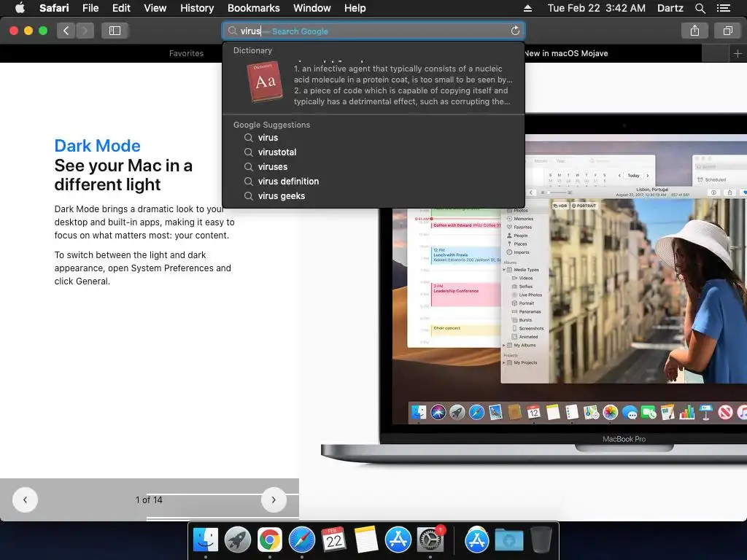Click the Dark Mode heading
Viewport: 747px width, 560px height.
[97, 146]
